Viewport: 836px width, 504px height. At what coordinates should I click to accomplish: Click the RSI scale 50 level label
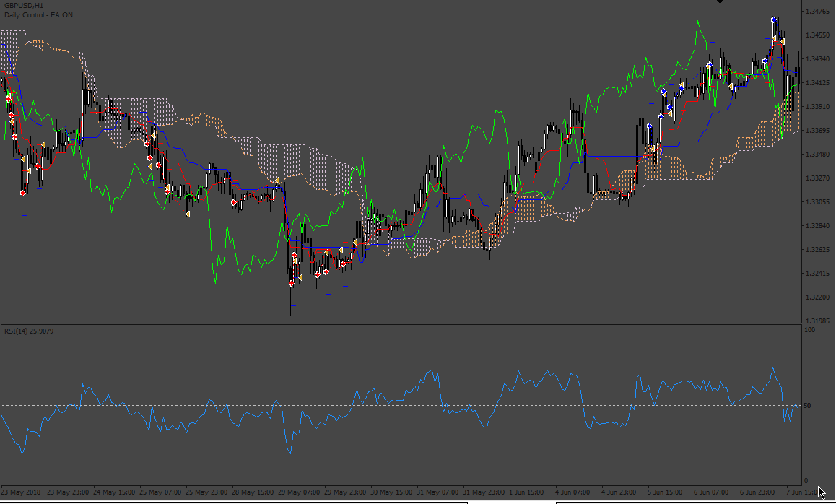pyautogui.click(x=807, y=406)
